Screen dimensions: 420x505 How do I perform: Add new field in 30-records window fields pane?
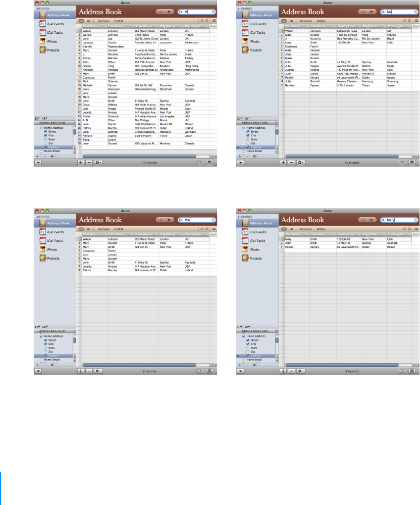click(x=38, y=156)
